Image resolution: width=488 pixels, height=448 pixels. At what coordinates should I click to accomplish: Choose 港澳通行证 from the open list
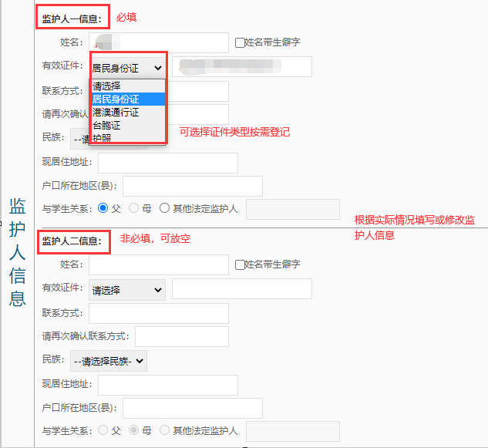(116, 112)
